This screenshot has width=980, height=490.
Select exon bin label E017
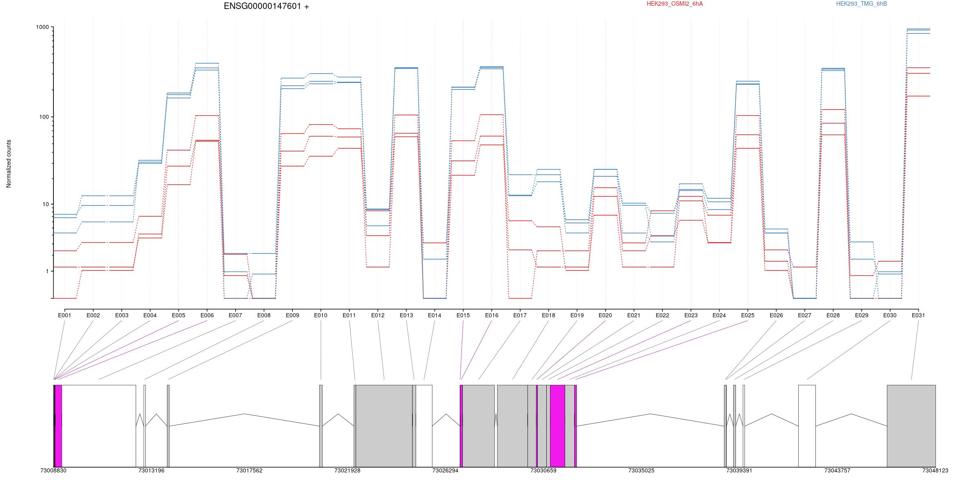tap(520, 315)
